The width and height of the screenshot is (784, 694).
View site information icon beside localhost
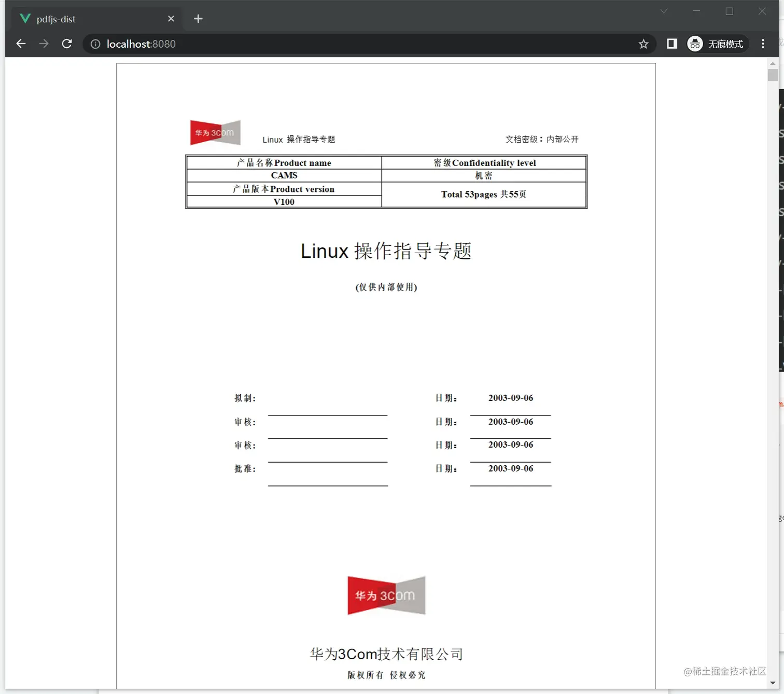tap(95, 44)
